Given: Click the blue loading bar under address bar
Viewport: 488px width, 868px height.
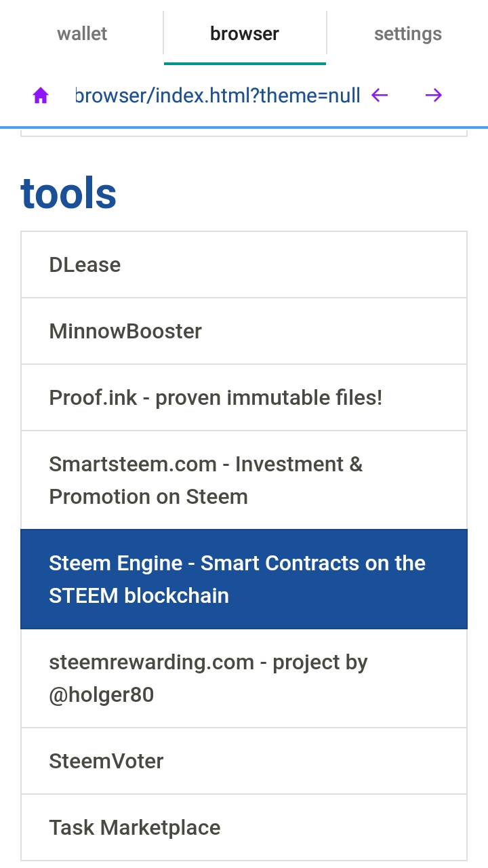Looking at the screenshot, I should coord(244,127).
